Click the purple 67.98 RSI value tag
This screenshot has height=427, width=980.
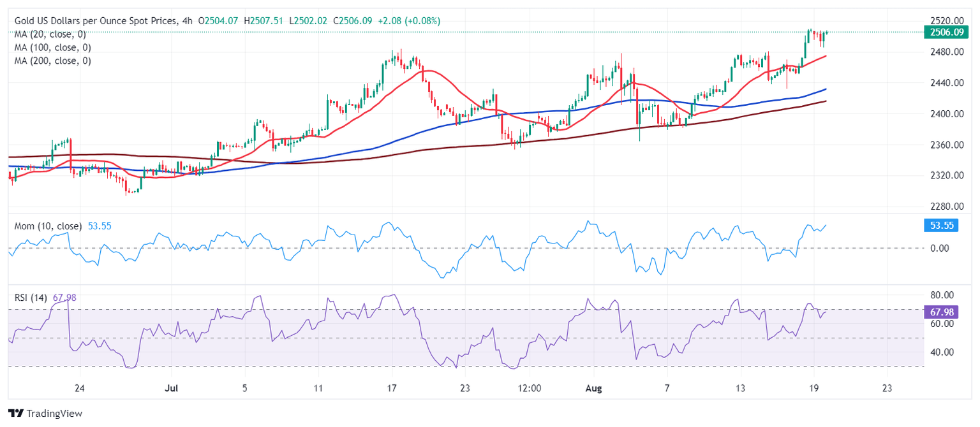(x=940, y=312)
